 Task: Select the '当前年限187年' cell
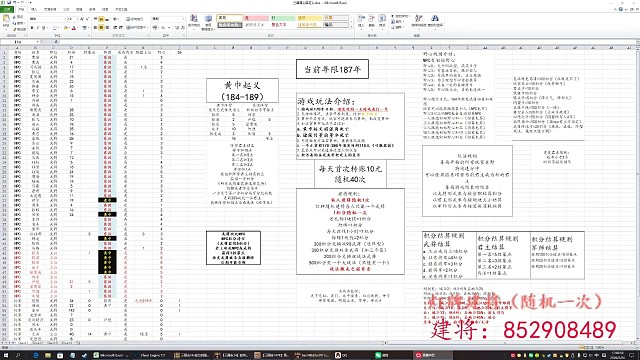[332, 69]
